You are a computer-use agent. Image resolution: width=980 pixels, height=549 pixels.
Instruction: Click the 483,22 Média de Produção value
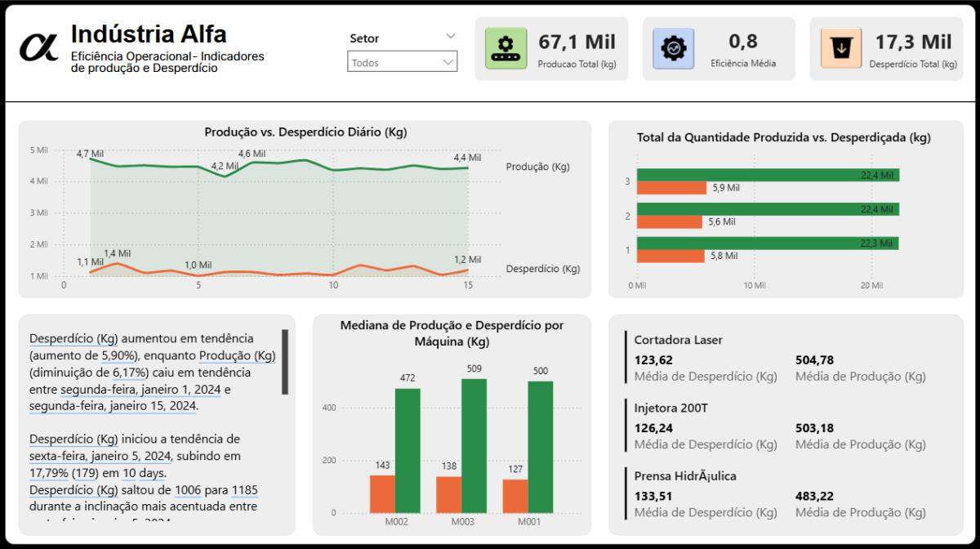click(x=814, y=496)
